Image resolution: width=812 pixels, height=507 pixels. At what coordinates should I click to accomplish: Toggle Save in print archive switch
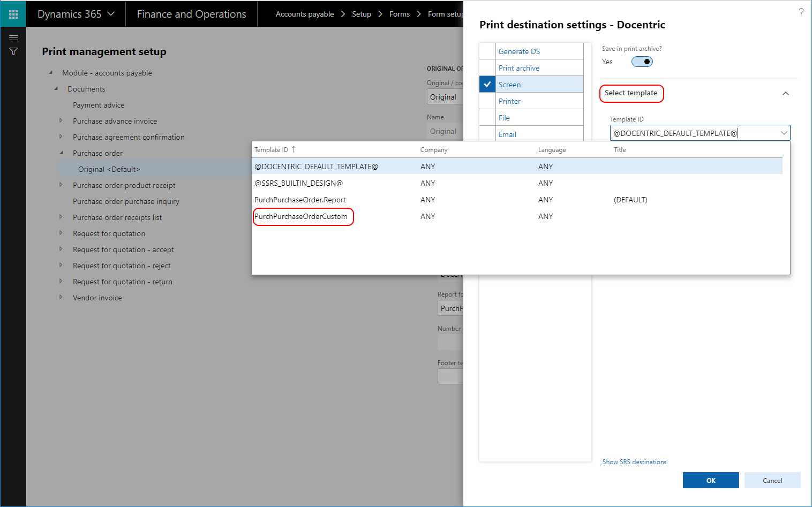642,62
